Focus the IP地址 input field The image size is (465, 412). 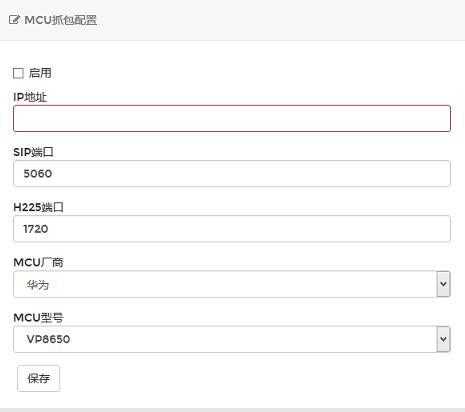click(232, 118)
